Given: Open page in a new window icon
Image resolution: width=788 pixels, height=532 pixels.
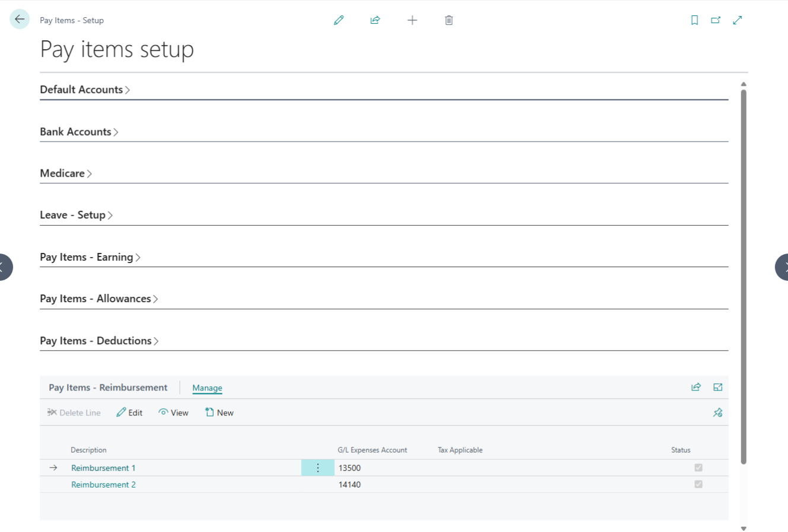Looking at the screenshot, I should coord(716,20).
